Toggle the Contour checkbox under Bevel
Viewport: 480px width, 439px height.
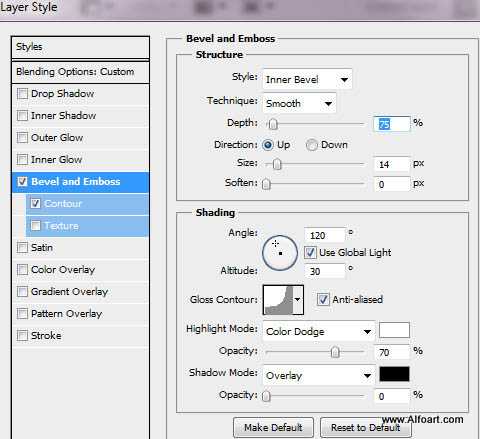point(35,203)
